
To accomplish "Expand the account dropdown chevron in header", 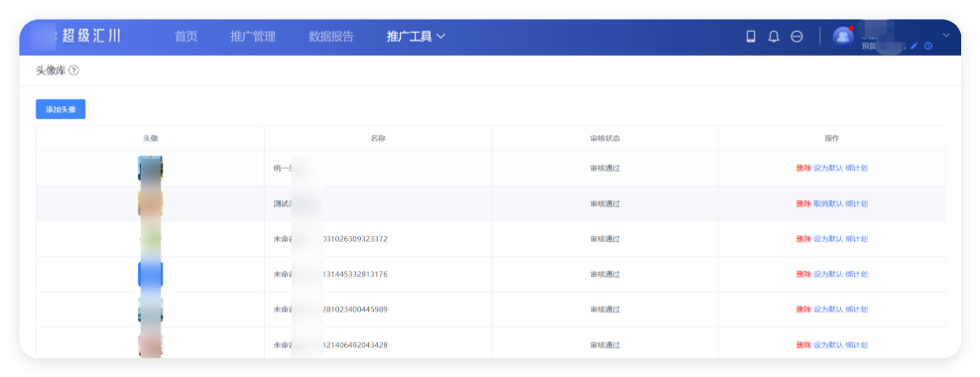I will point(946,35).
